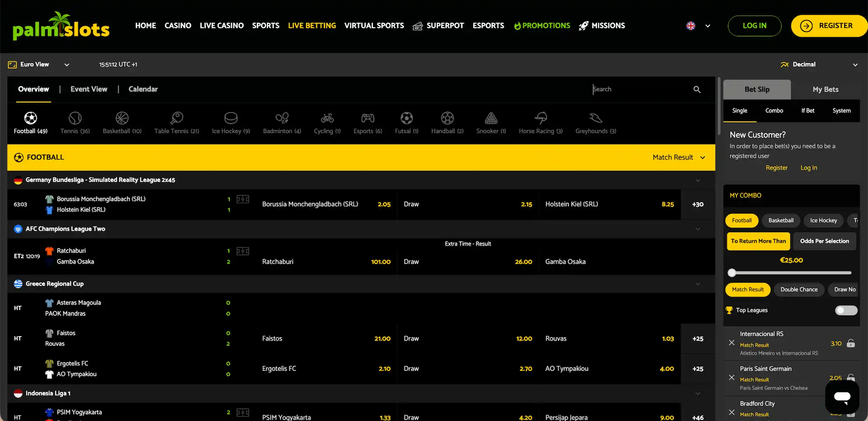Screen dimensions: 868x421
Task: Click the combo return amount slider handle
Action: 731,273
